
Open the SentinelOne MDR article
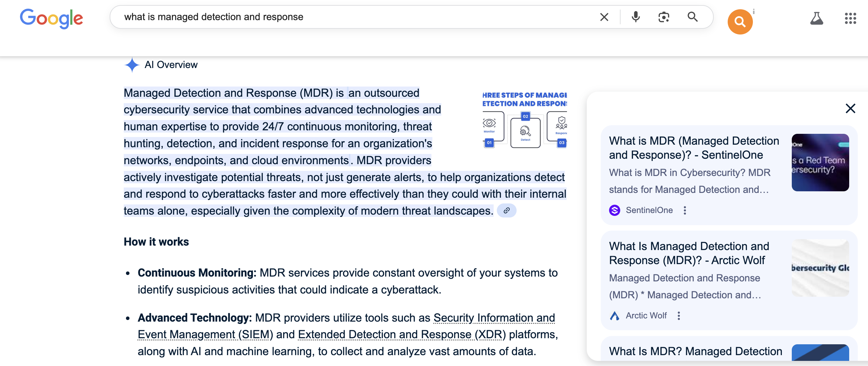point(694,148)
